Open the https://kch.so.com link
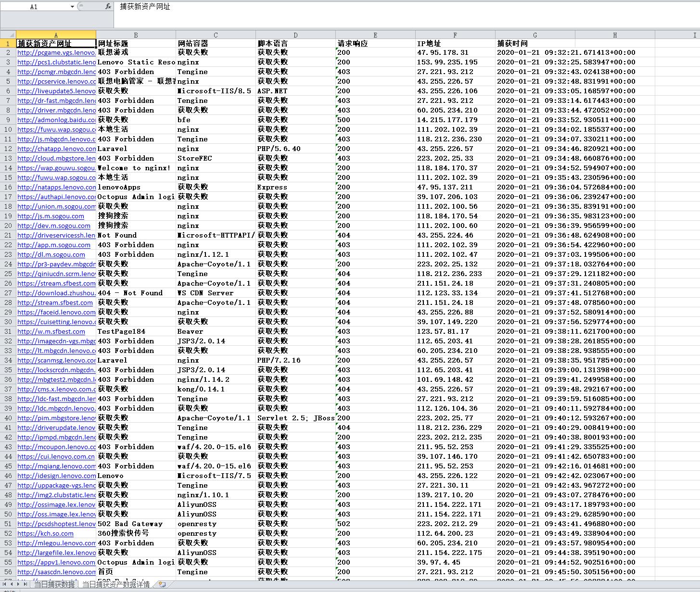Image resolution: width=700 pixels, height=592 pixels. tap(45, 533)
